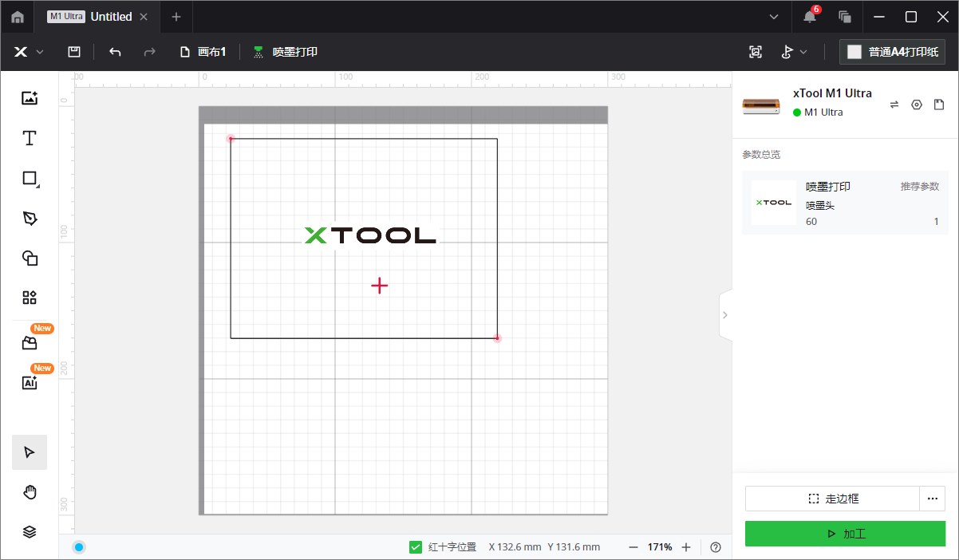
Task: Open the layers panel icon
Action: (30, 532)
